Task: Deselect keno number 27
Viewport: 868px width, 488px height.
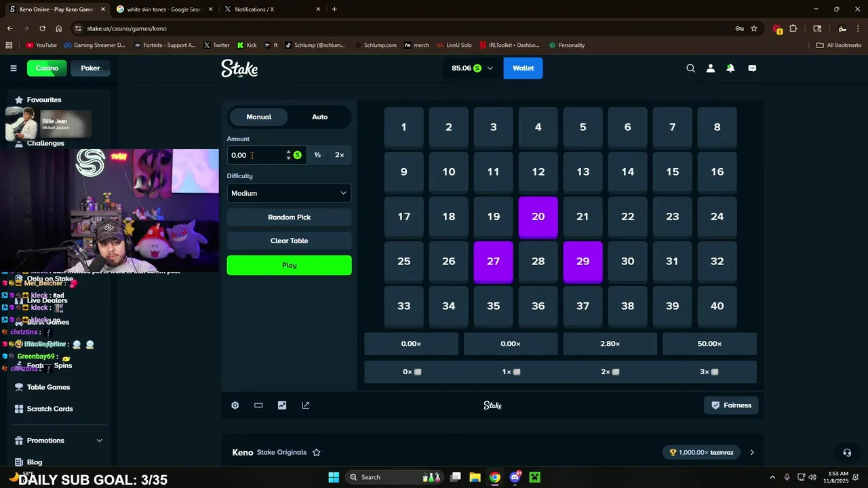Action: pyautogui.click(x=493, y=262)
